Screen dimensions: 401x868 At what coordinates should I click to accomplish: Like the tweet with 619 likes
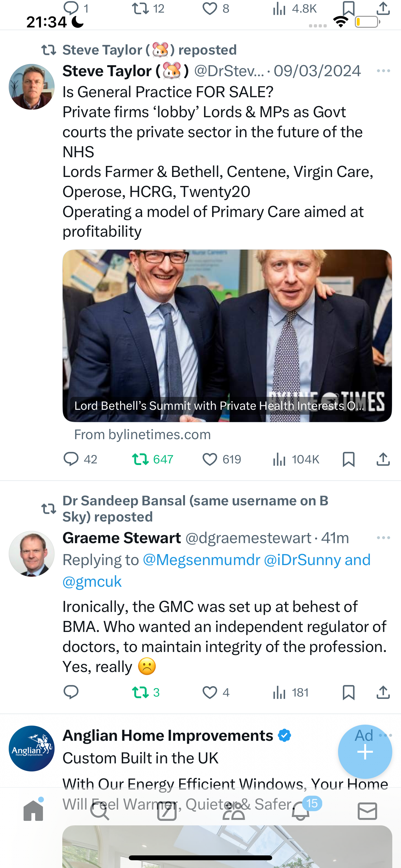coord(221,459)
